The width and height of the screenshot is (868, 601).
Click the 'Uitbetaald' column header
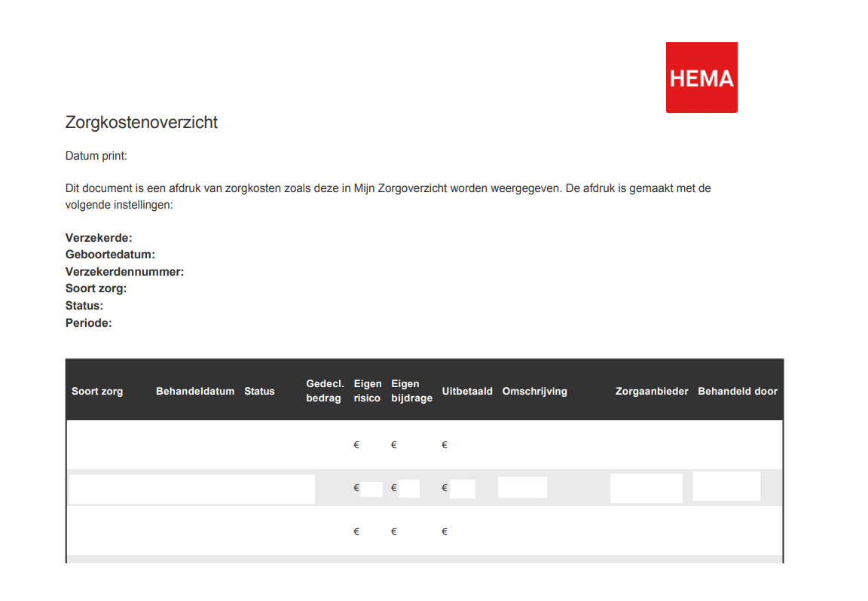coord(467,392)
